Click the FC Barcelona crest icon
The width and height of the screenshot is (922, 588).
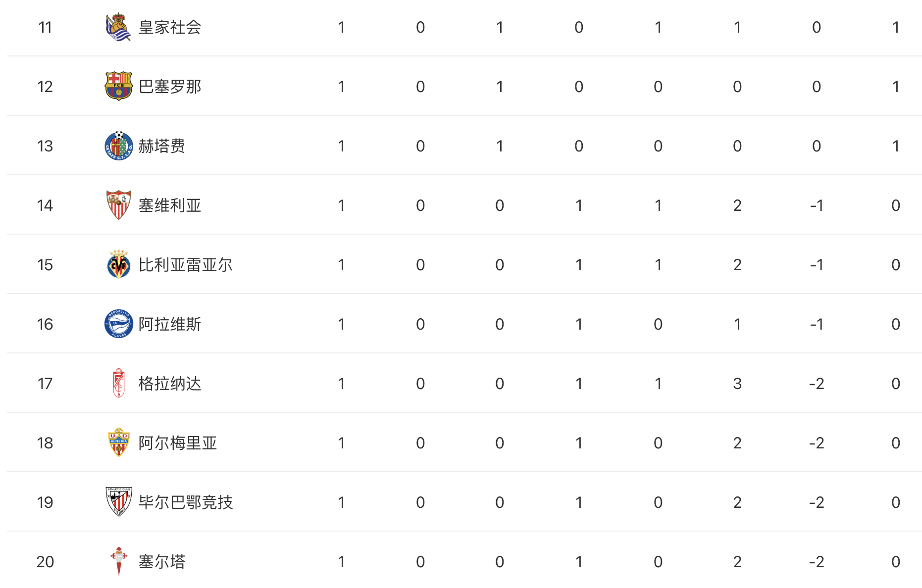[x=118, y=86]
